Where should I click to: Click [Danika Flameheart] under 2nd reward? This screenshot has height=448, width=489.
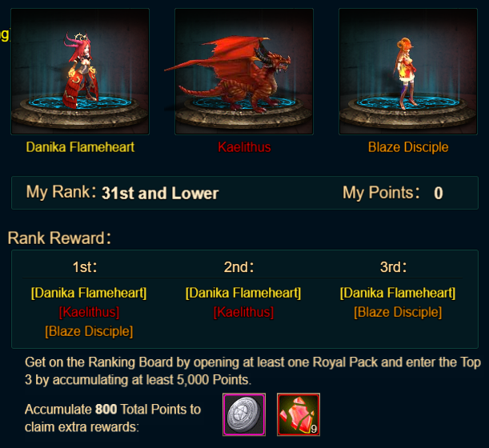[243, 293]
